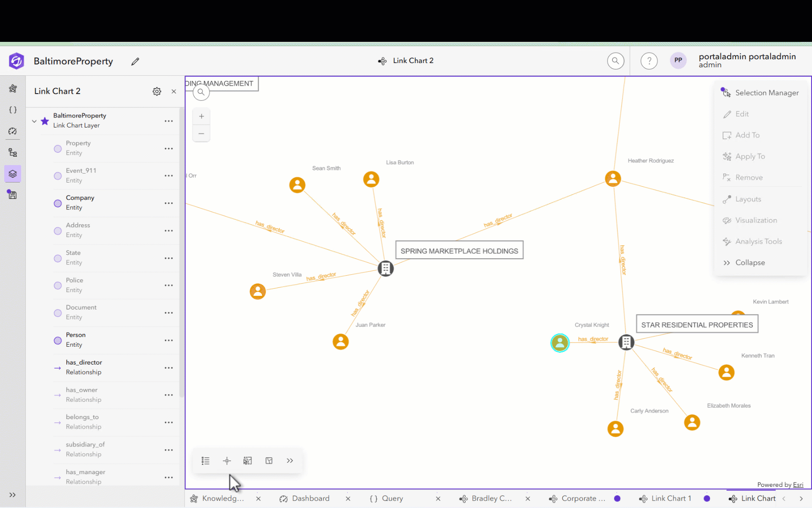Image resolution: width=812 pixels, height=508 pixels.
Task: Open options menu for Person entity
Action: (x=169, y=341)
